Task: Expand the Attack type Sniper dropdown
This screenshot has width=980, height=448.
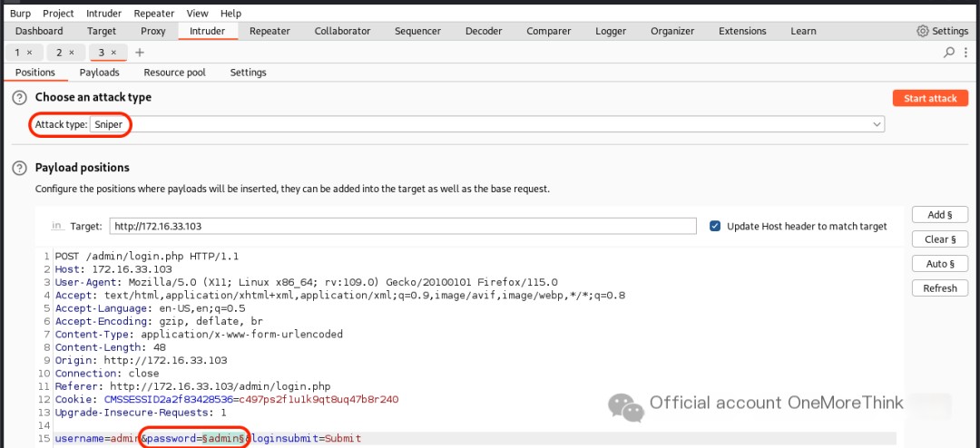Action: click(487, 124)
